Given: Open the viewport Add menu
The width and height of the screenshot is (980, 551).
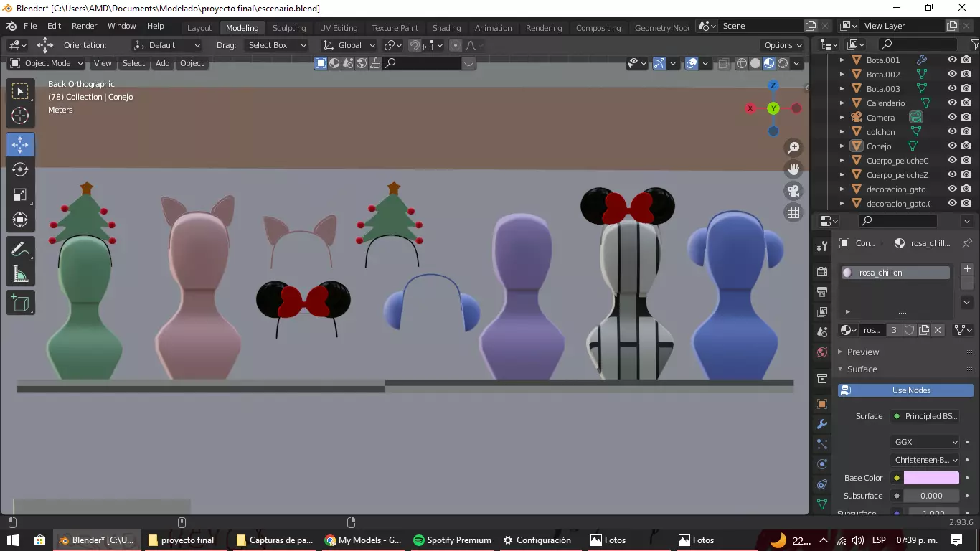Looking at the screenshot, I should click(x=163, y=63).
